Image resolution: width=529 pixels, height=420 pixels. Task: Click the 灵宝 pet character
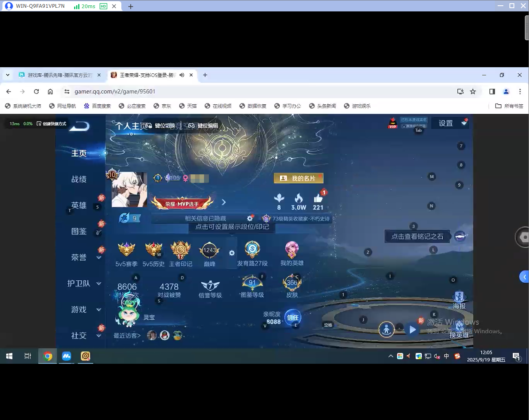(x=129, y=310)
